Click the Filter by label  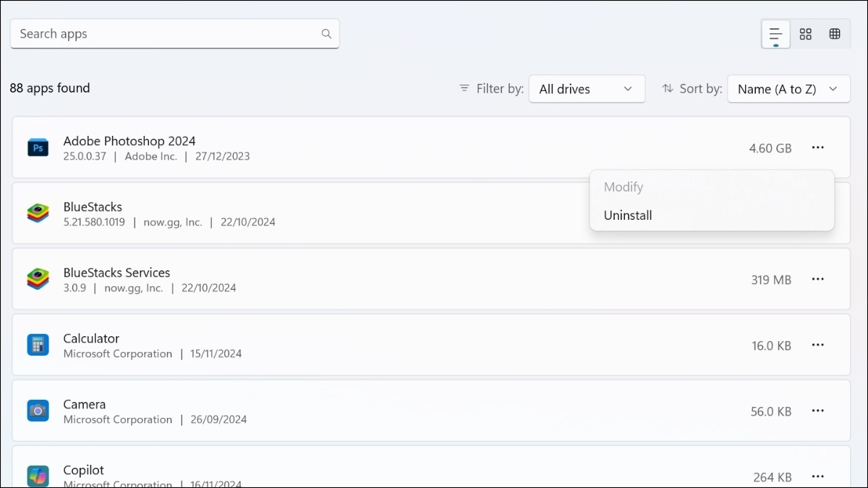(500, 88)
